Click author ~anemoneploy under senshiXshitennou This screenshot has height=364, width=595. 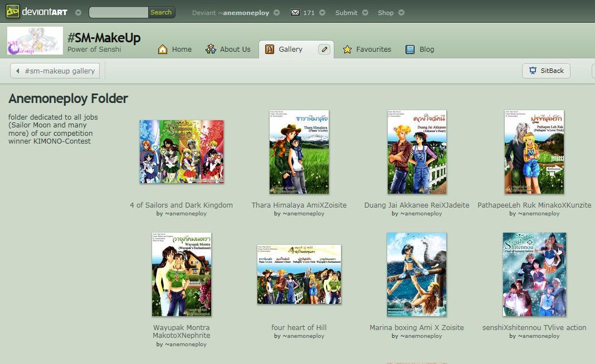(x=539, y=336)
